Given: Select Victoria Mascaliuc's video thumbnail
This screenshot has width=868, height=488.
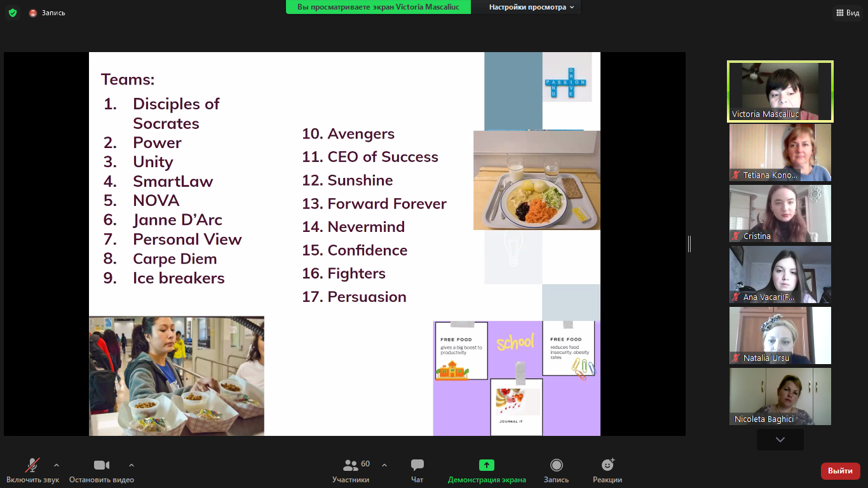Looking at the screenshot, I should (780, 91).
